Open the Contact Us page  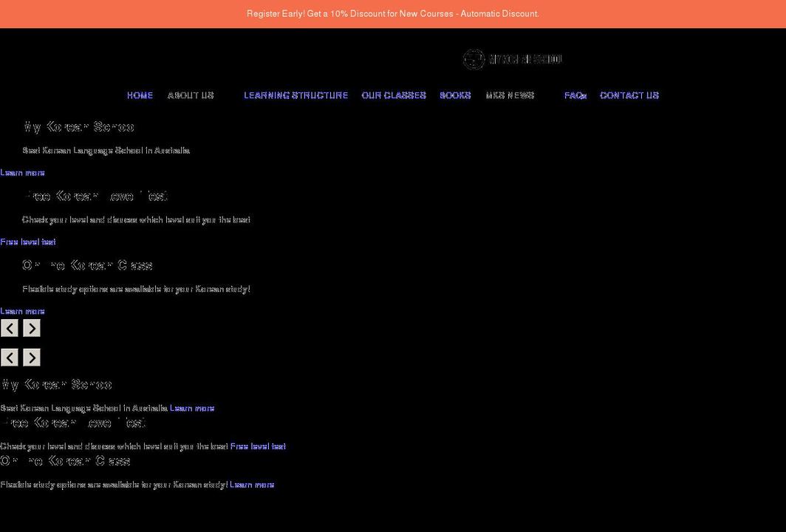[629, 95]
